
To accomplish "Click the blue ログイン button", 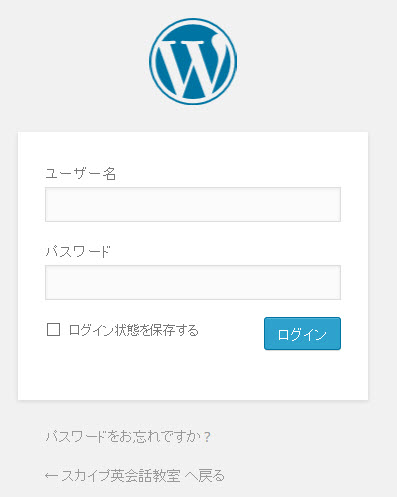I will pyautogui.click(x=302, y=334).
